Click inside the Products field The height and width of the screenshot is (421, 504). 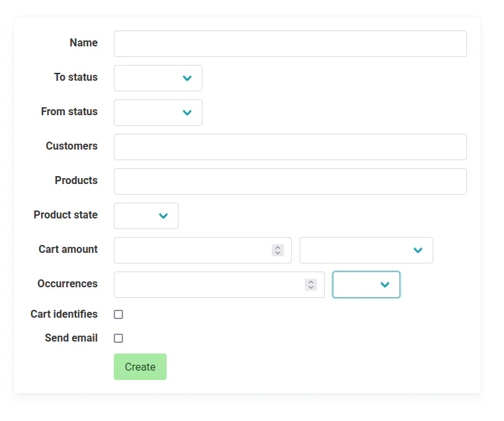coord(290,181)
